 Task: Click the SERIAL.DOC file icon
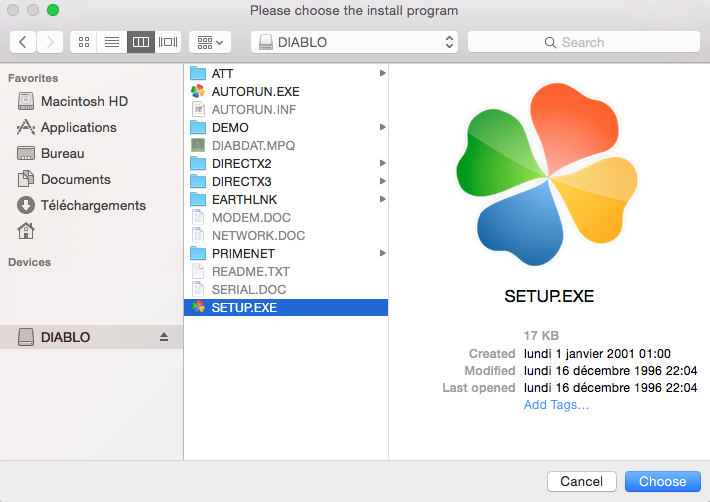(x=198, y=289)
